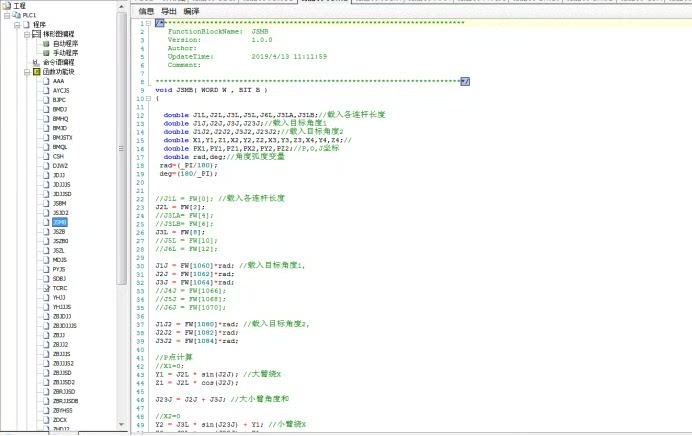Image resolution: width=692 pixels, height=436 pixels.
Task: Click the yellow 函数功能块 icon
Action: click(x=37, y=71)
